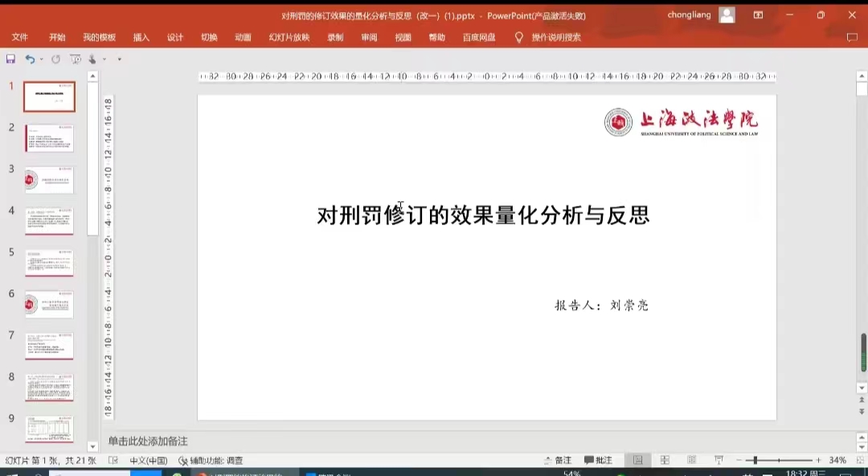Toggle the 批注 comments pane
This screenshot has height=476, width=868.
[x=598, y=460]
